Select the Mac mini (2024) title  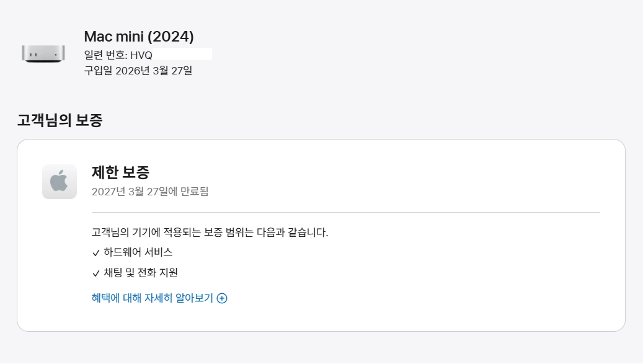click(139, 37)
